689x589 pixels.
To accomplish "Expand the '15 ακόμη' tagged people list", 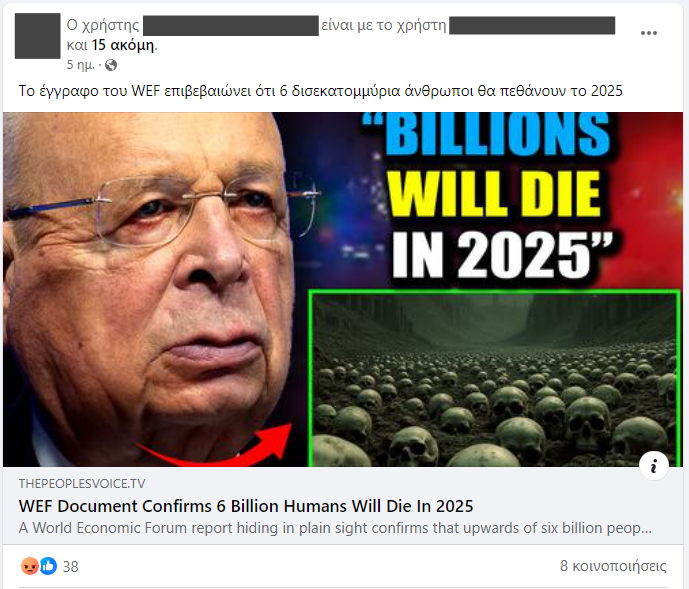I will pyautogui.click(x=123, y=45).
